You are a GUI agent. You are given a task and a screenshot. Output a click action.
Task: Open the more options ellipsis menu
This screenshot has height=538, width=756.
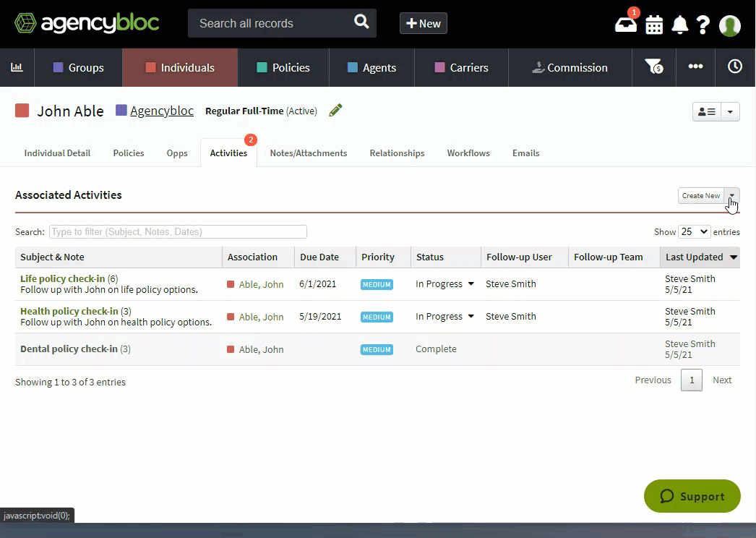click(695, 67)
